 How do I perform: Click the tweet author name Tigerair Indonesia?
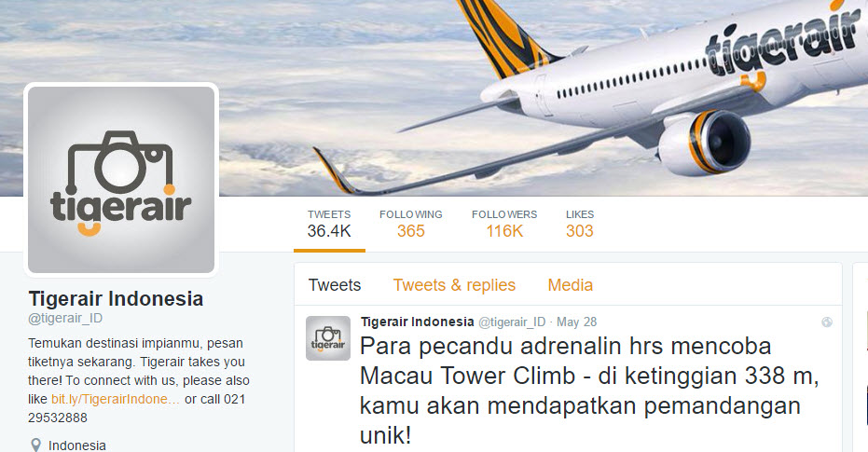tap(418, 322)
